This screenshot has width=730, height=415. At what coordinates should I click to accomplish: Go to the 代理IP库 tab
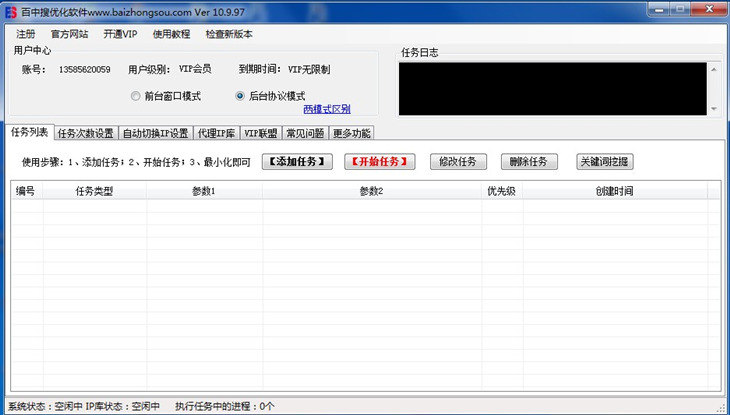[216, 133]
